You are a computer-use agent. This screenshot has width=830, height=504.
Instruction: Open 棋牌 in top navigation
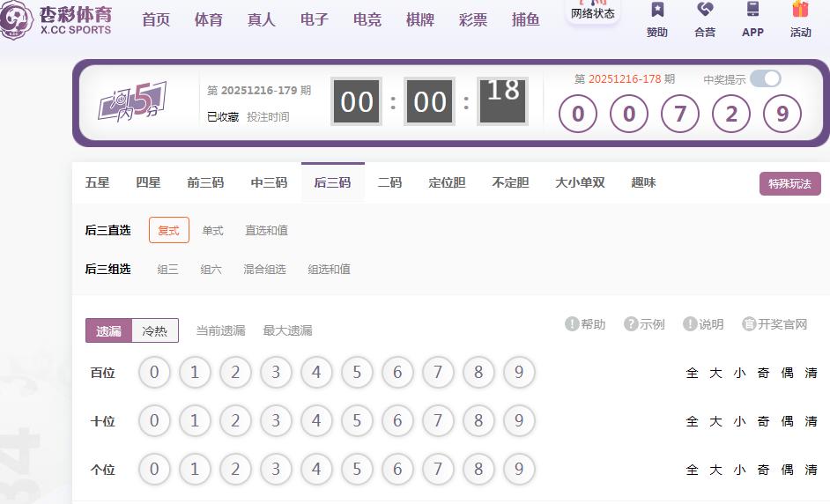click(x=420, y=19)
